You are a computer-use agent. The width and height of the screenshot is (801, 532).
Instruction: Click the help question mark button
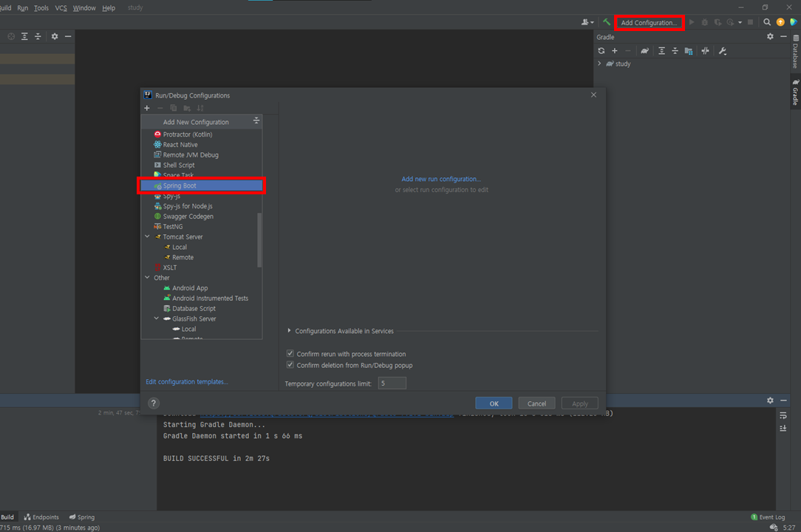[x=154, y=403]
